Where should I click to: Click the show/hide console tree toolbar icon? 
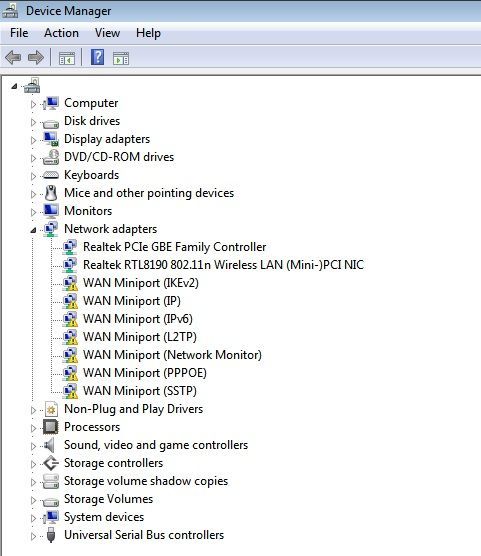pos(67,58)
